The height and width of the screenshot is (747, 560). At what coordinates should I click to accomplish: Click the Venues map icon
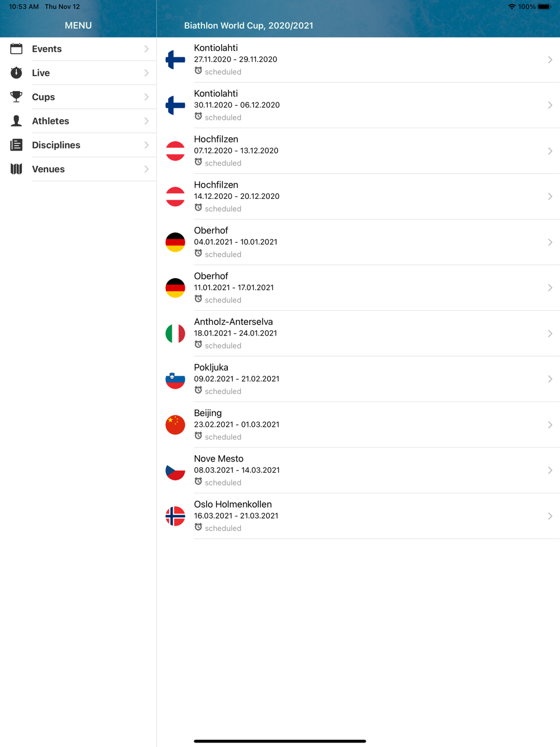[x=16, y=169]
